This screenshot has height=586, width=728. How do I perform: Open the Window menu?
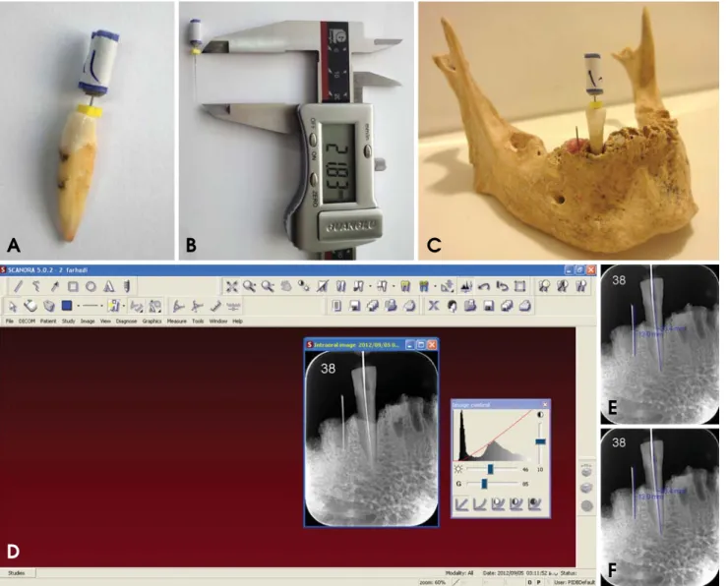tap(218, 322)
